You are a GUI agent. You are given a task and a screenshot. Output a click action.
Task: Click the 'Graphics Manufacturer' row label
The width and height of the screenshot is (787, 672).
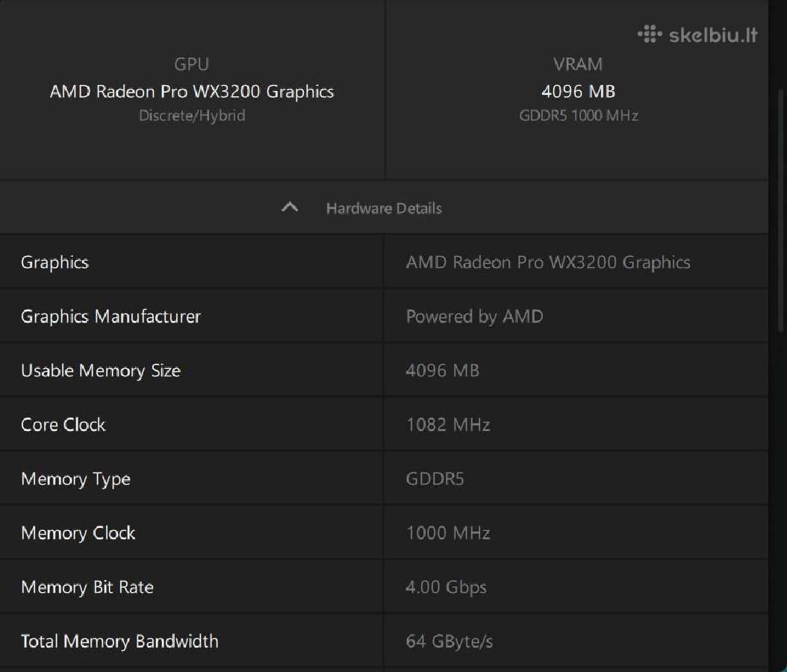click(x=111, y=317)
